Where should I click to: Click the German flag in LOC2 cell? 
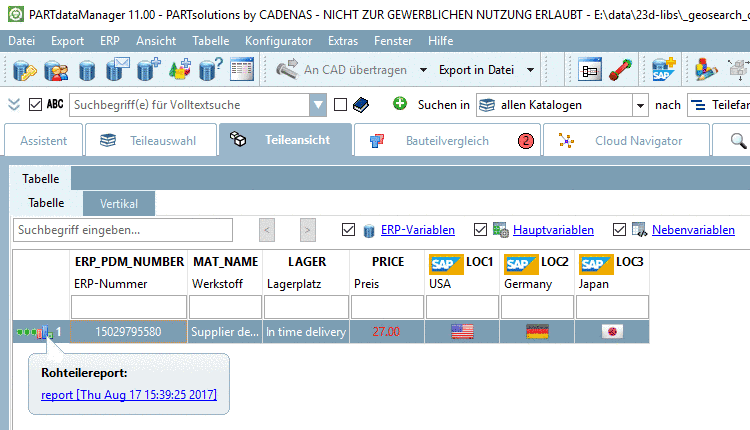pyautogui.click(x=537, y=331)
